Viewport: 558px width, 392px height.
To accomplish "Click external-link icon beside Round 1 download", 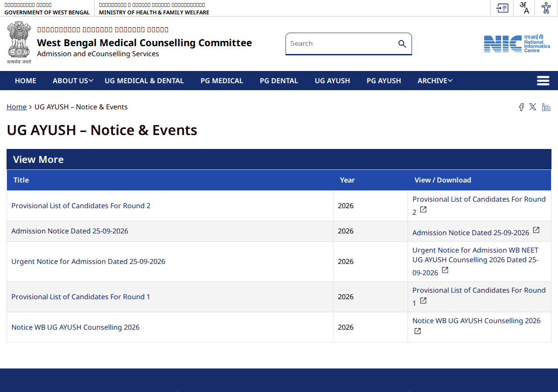I will coord(423,301).
